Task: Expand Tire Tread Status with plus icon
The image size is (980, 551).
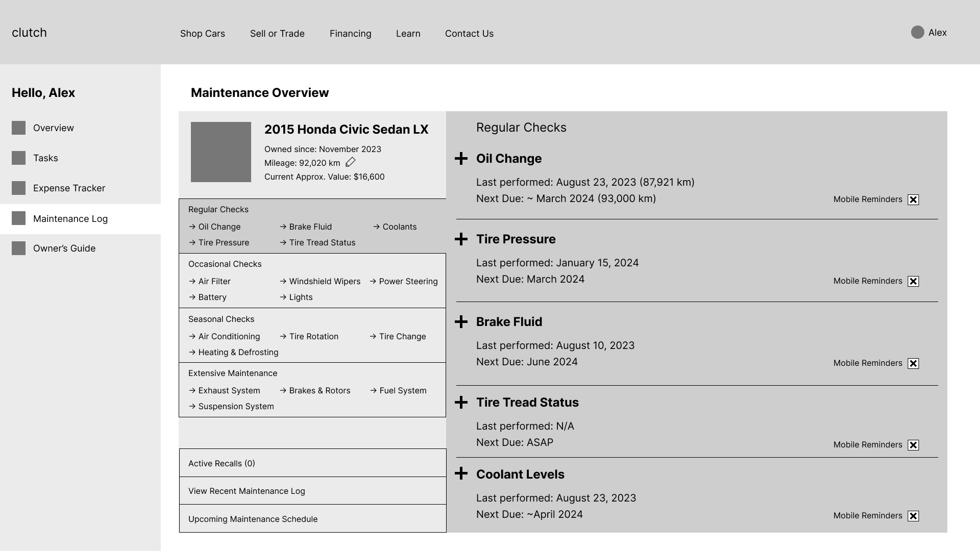Action: point(461,402)
